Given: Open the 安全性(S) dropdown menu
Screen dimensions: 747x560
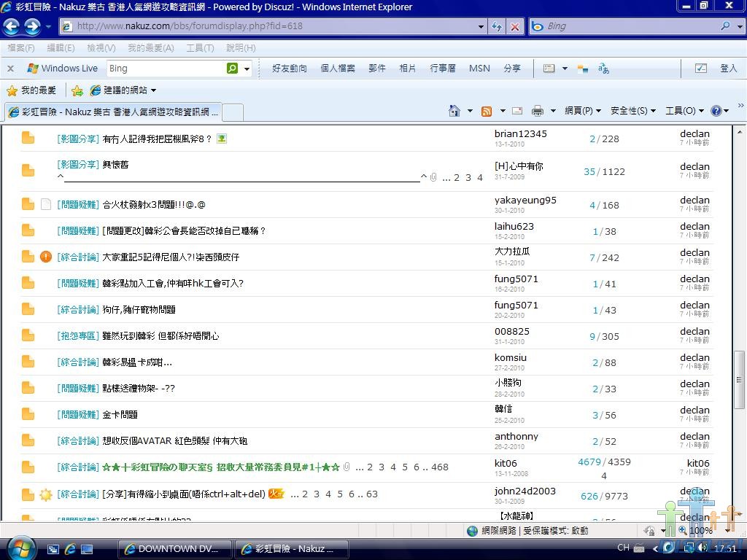Looking at the screenshot, I should tap(633, 111).
